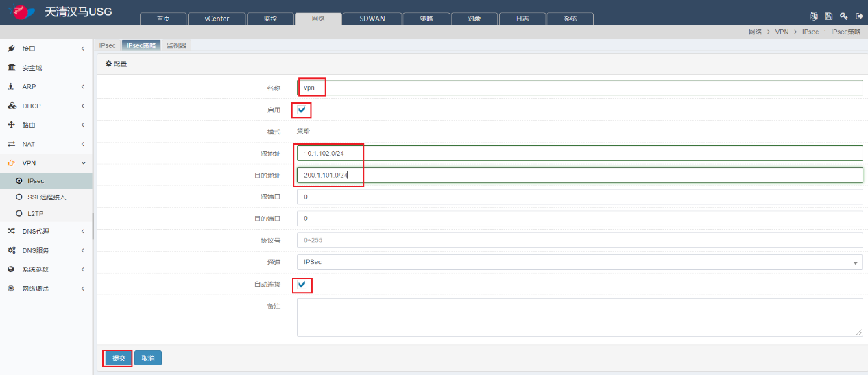Click the 天清汉马USG logo
The width and height of the screenshot is (868, 375).
[x=59, y=12]
